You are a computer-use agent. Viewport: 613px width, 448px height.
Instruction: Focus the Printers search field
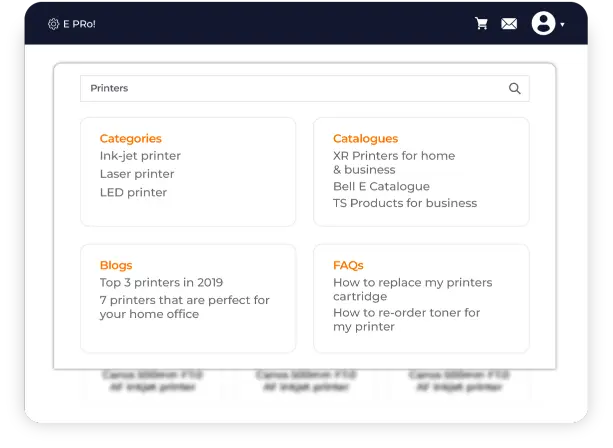point(290,88)
